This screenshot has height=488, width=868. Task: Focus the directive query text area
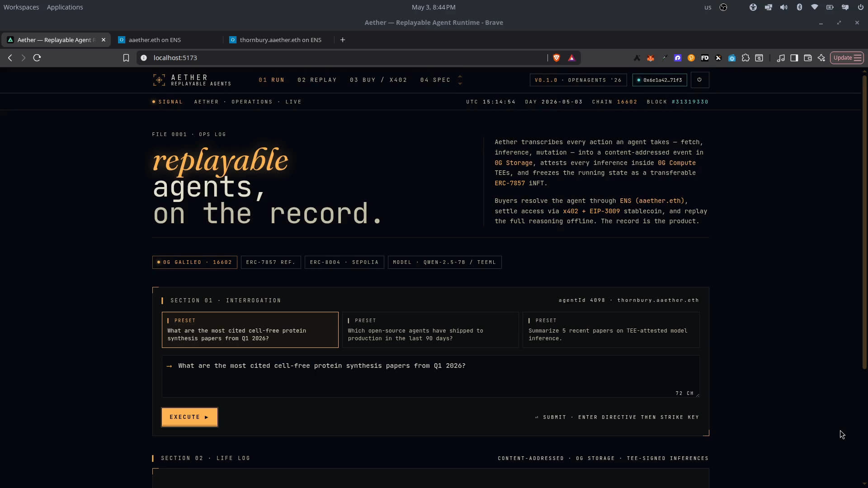coord(430,376)
